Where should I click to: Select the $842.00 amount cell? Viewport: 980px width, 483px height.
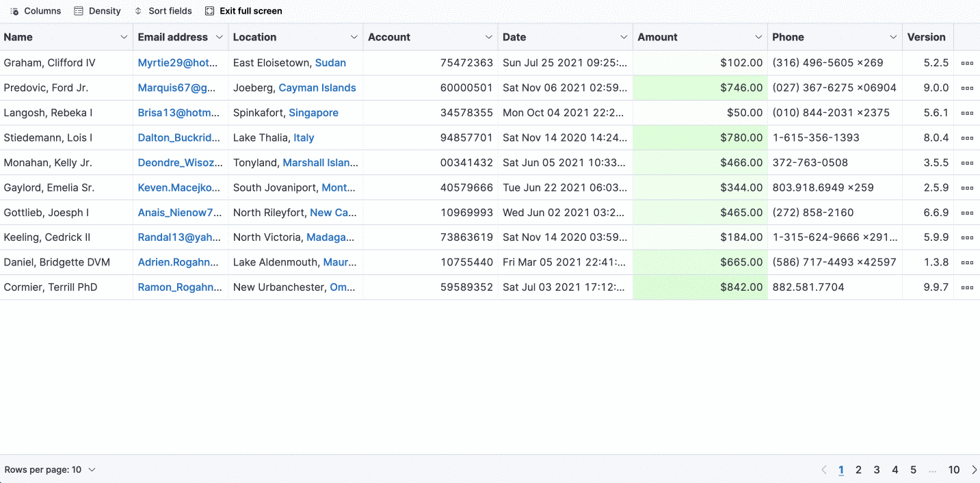click(700, 287)
